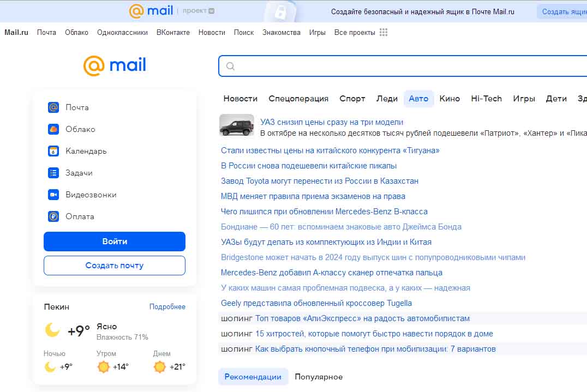Open Бондиане — 60 лет article

[x=341, y=227]
